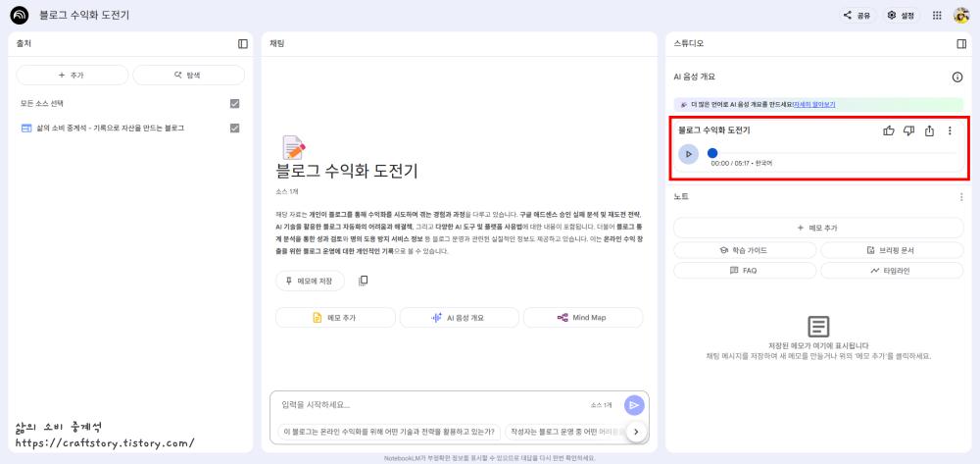Viewport: 980px width, 464px height.
Task: Click Save to note (메모에 저장) button
Action: click(x=310, y=282)
